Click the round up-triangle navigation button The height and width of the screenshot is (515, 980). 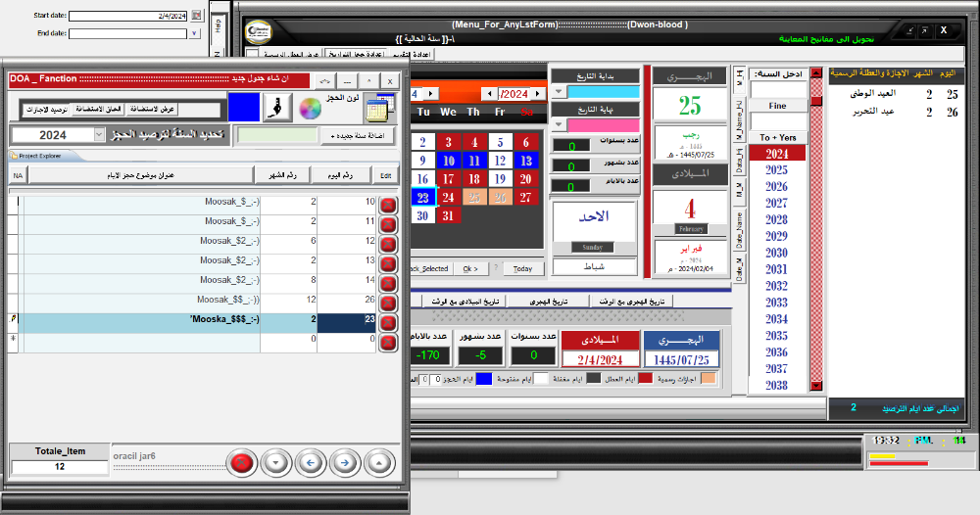(x=379, y=462)
